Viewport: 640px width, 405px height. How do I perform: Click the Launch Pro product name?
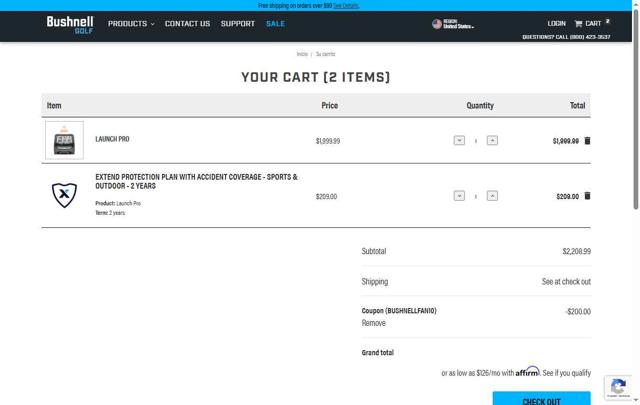point(112,139)
